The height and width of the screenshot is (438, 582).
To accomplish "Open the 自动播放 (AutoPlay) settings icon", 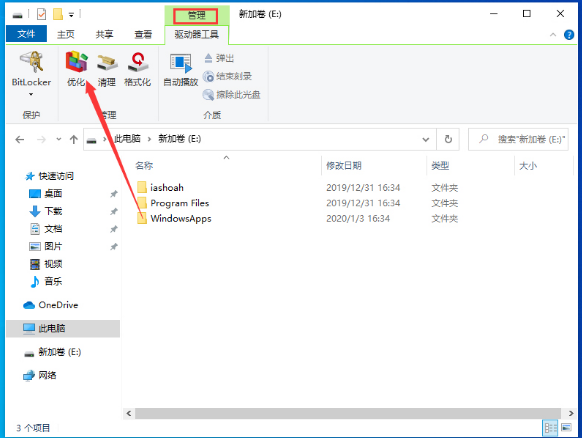I will point(181,70).
